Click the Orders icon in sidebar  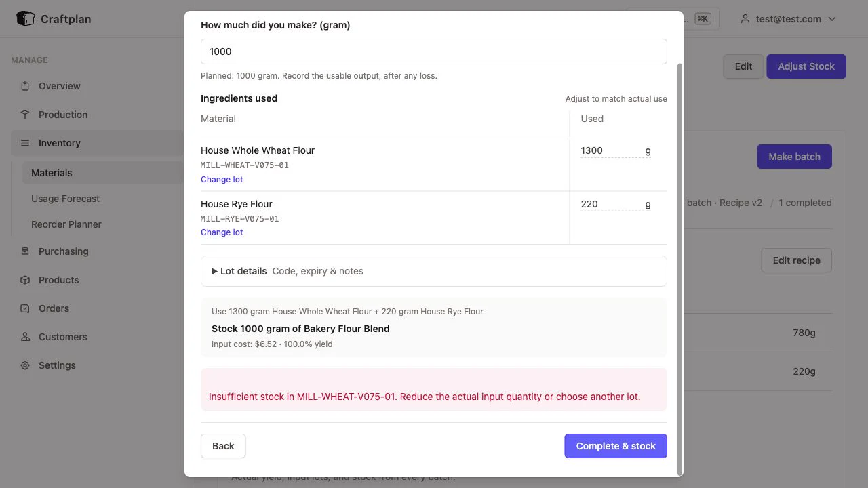(25, 308)
